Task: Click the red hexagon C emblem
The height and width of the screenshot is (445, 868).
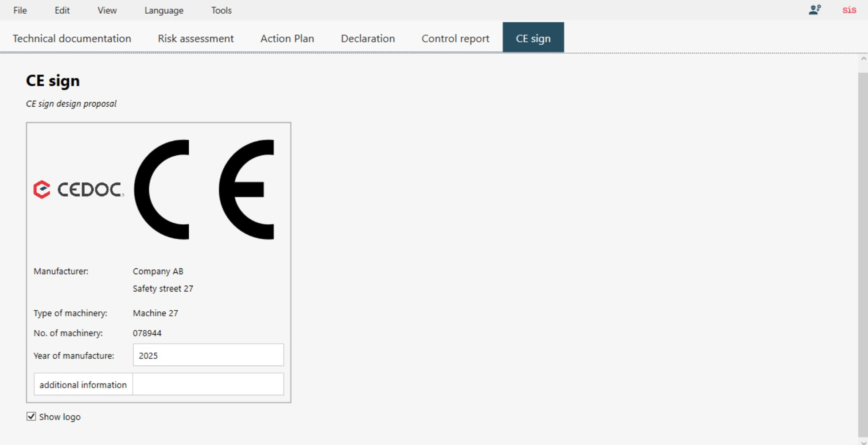Action: 41,190
